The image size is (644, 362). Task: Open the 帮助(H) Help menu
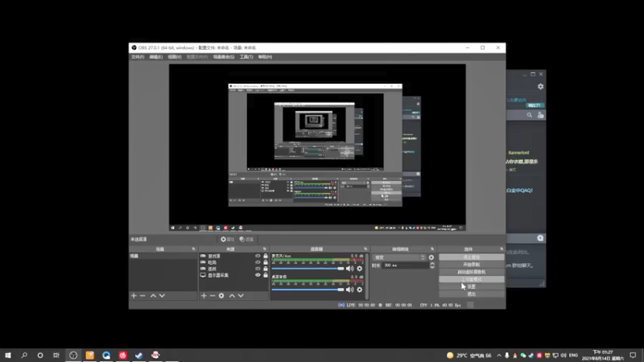(x=265, y=57)
